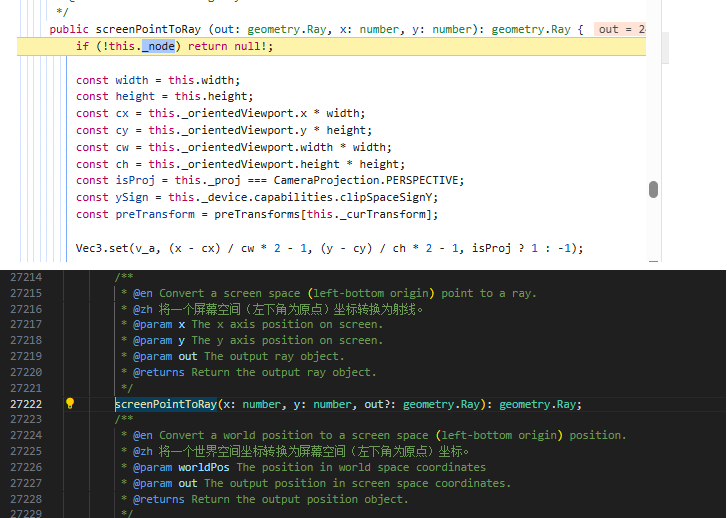Click _curTransform inside the preTransforms brackets
The height and width of the screenshot is (518, 727).
coord(383,214)
